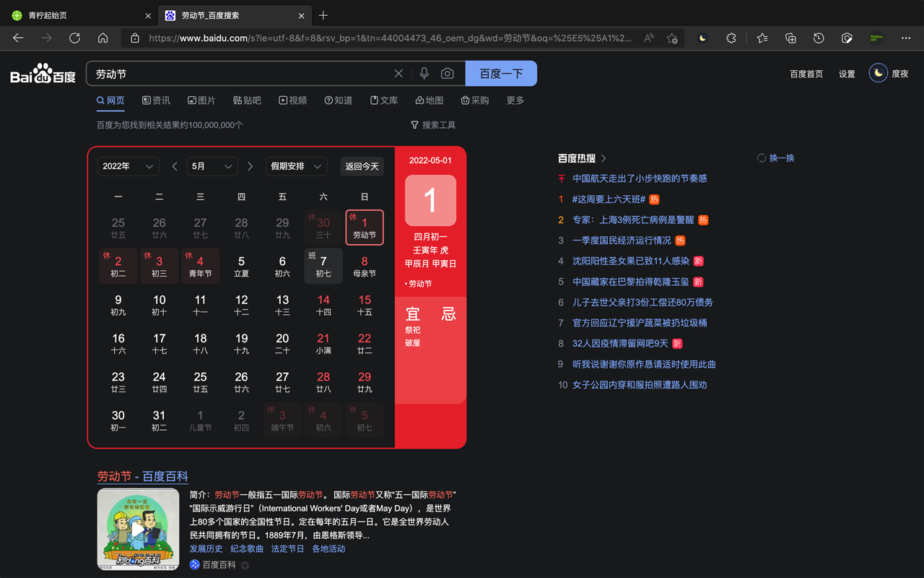The width and height of the screenshot is (924, 578).
Task: Click the dark mode moon extension icon
Action: point(702,38)
